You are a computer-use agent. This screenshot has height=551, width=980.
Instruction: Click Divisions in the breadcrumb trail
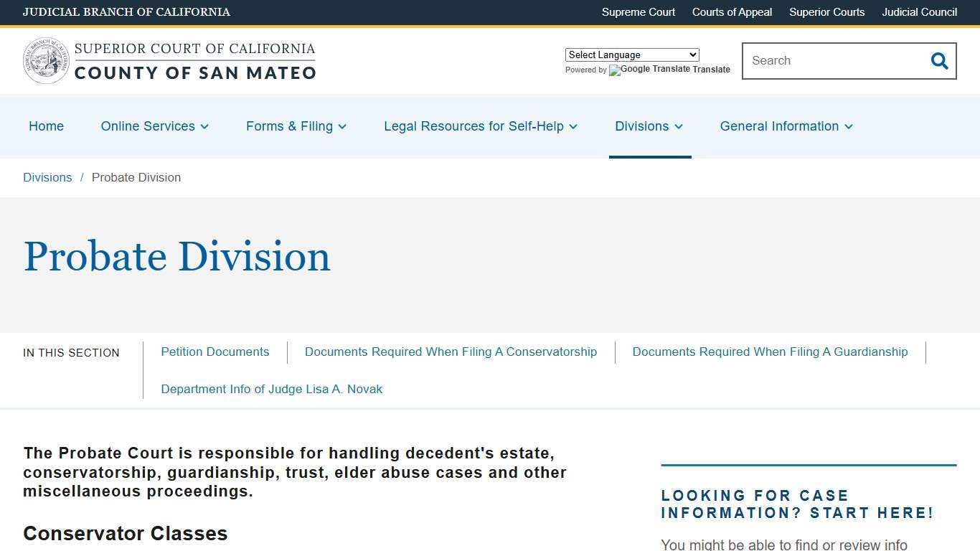pyautogui.click(x=47, y=177)
